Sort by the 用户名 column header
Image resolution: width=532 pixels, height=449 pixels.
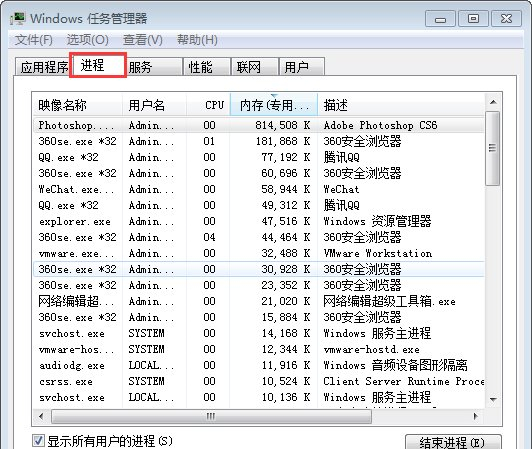154,105
